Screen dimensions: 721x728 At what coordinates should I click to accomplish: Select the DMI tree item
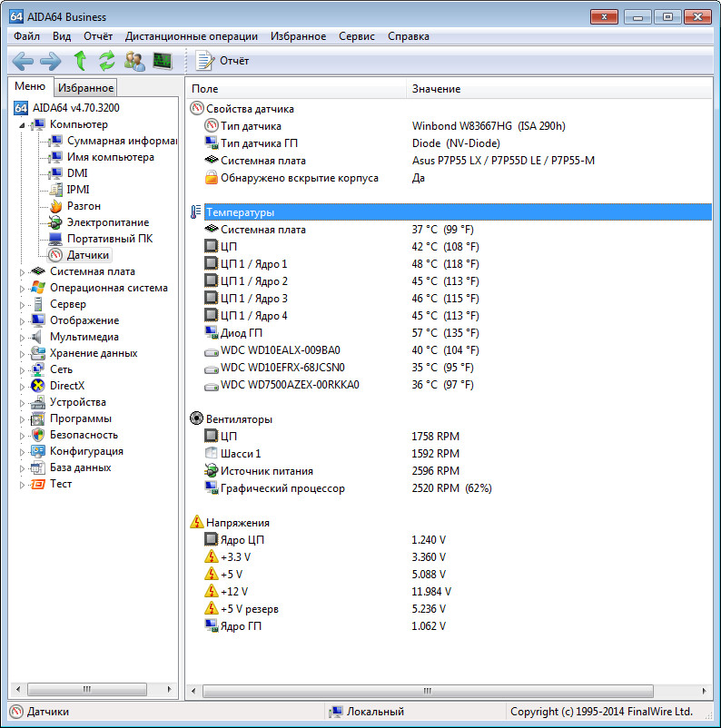pyautogui.click(x=77, y=173)
